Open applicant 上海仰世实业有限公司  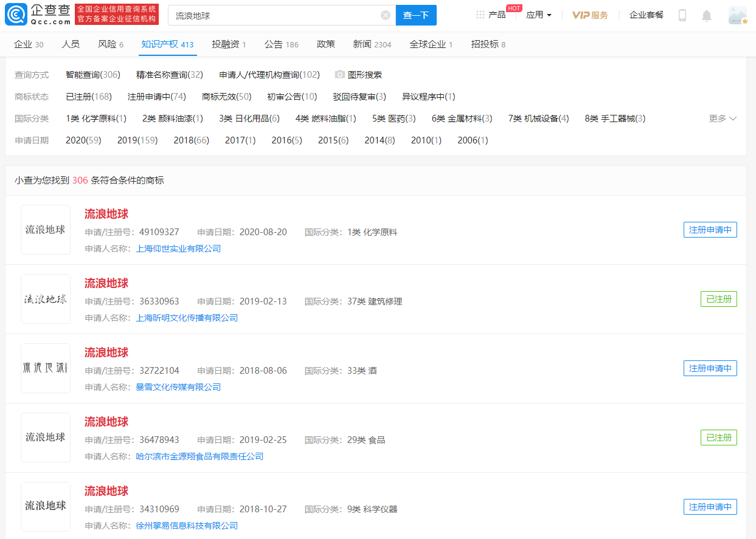(x=178, y=249)
